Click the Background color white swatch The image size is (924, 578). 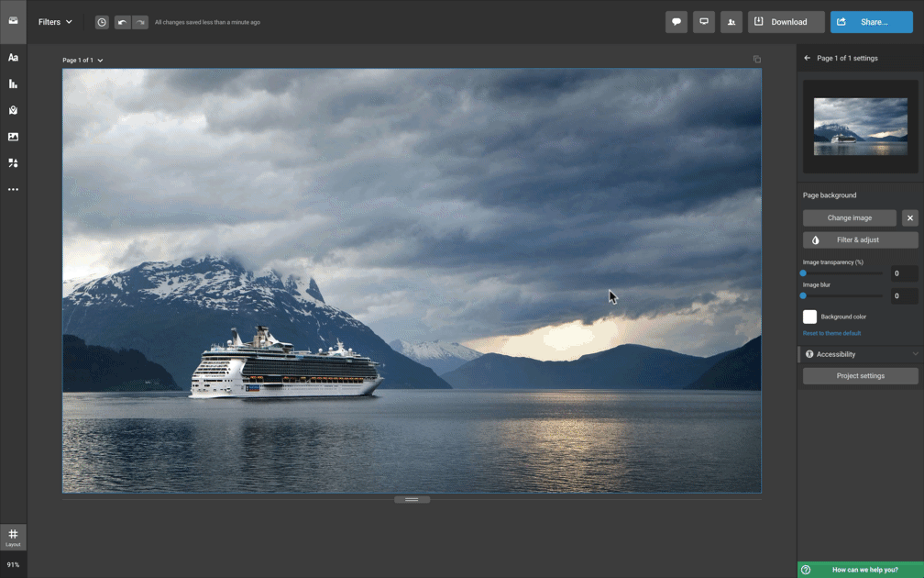[x=810, y=317]
